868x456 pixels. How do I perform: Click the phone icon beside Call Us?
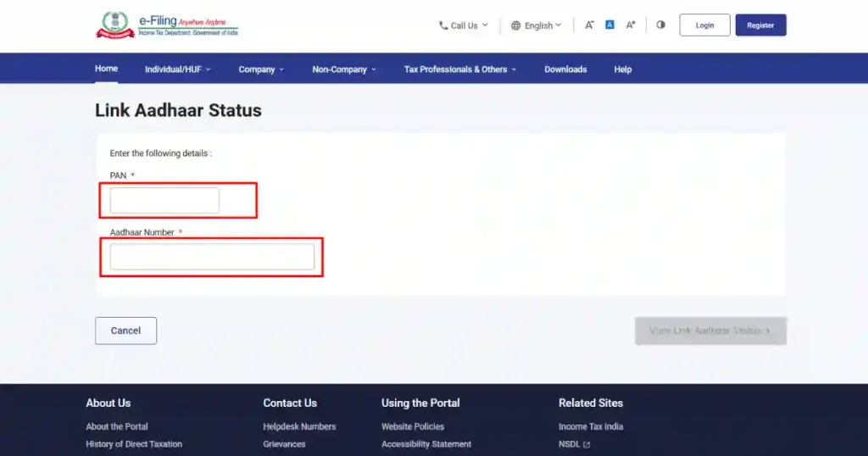pos(442,25)
